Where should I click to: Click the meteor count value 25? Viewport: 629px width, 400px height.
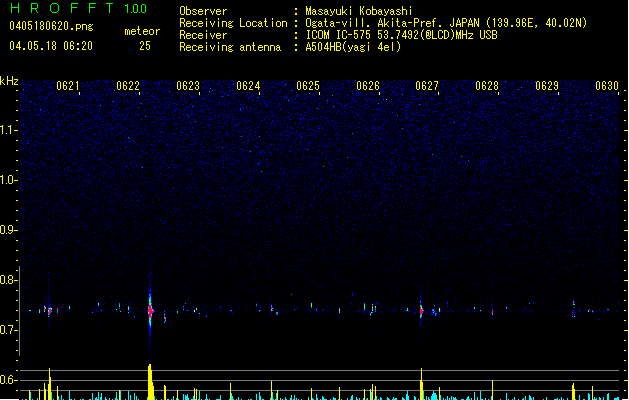(x=145, y=46)
